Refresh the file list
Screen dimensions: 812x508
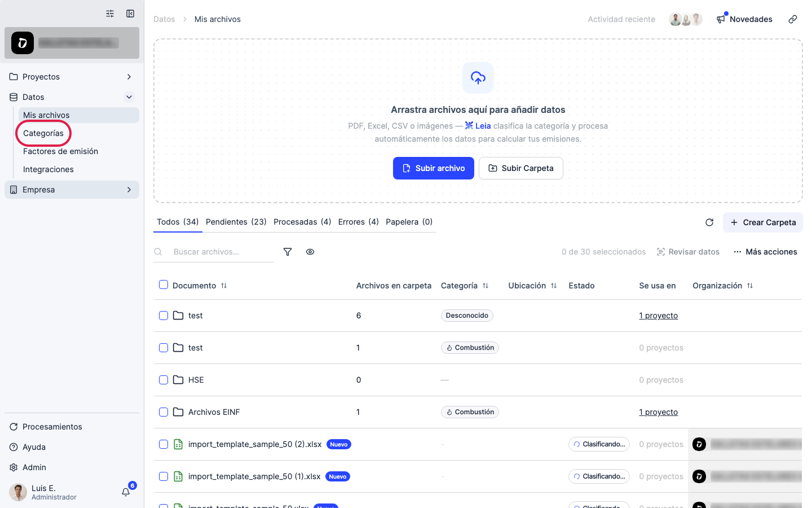709,222
